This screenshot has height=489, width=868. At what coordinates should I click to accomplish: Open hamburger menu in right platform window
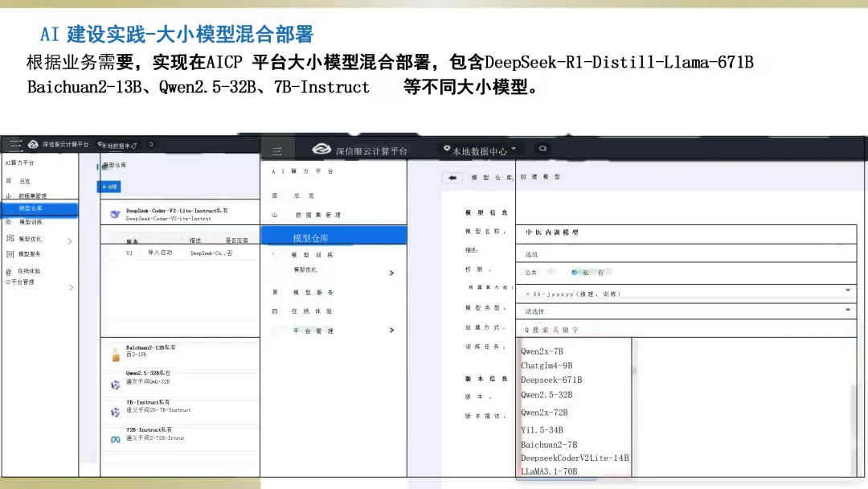pos(276,150)
